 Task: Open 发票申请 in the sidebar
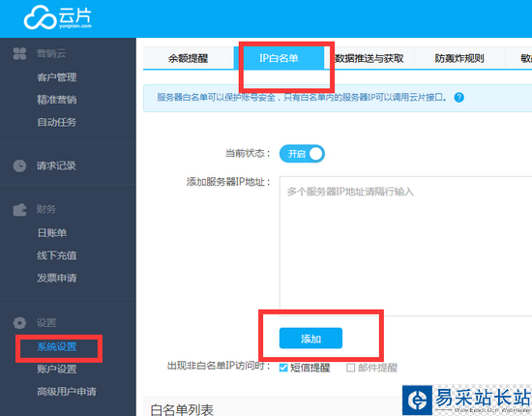click(57, 278)
